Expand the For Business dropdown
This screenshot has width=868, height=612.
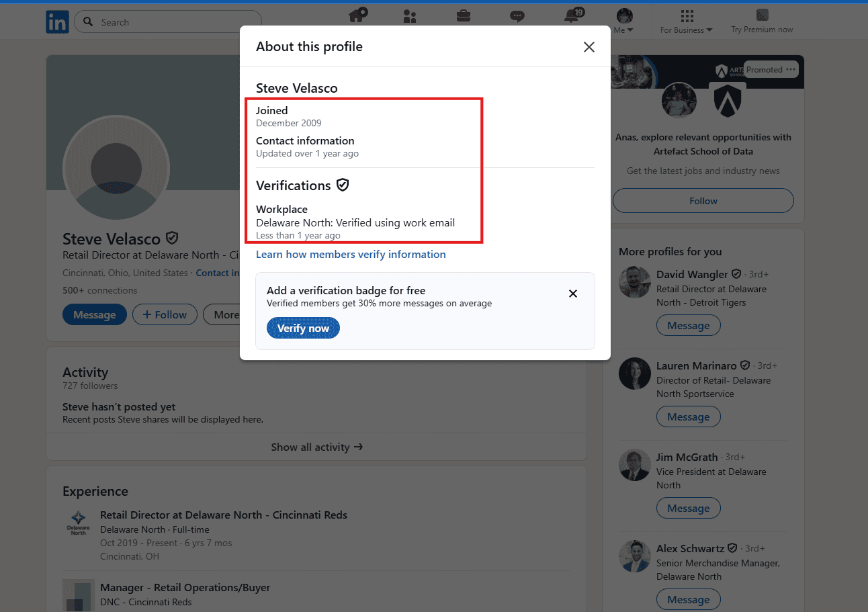(686, 21)
